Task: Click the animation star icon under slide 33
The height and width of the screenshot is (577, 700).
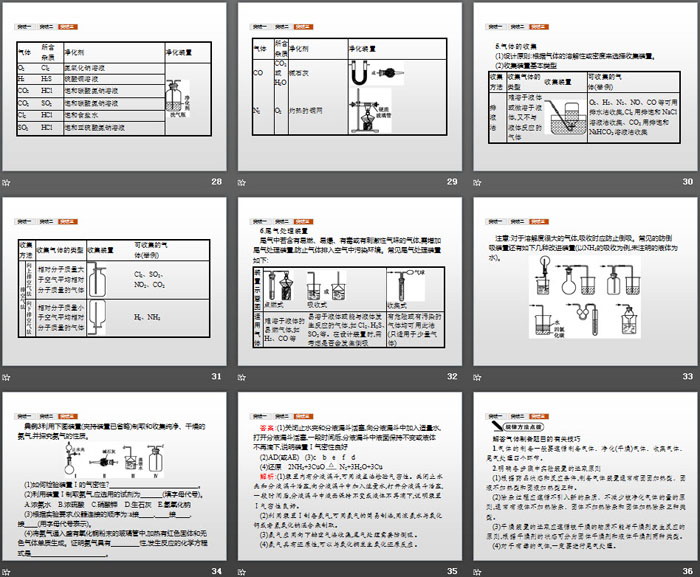Action: click(479, 377)
